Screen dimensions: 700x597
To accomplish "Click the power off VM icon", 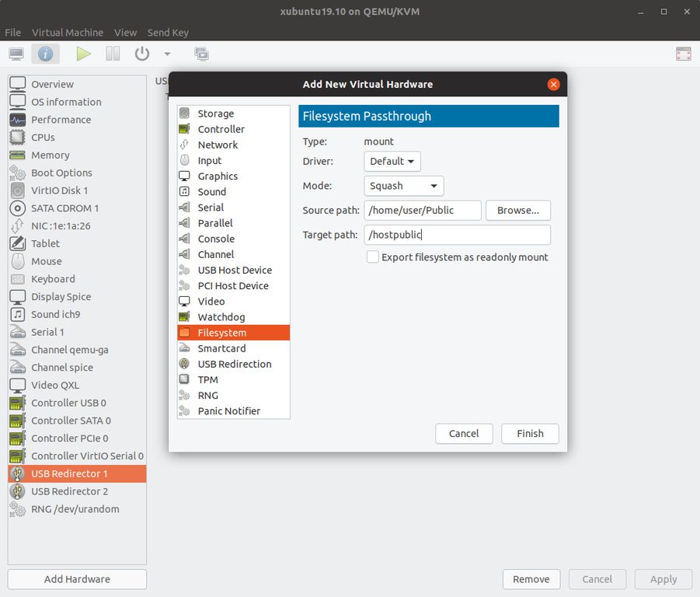I will pyautogui.click(x=141, y=53).
